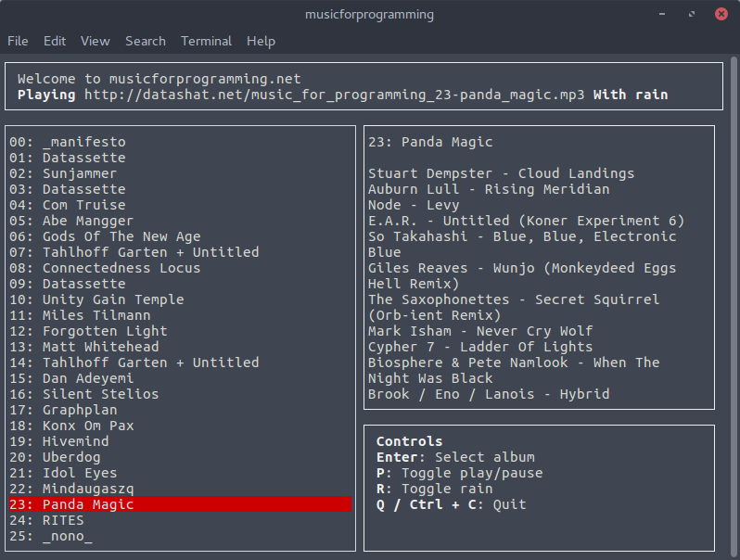Click 'Cypher 7 - Ladder Of Lights'
The width and height of the screenshot is (740, 560).
[480, 347]
